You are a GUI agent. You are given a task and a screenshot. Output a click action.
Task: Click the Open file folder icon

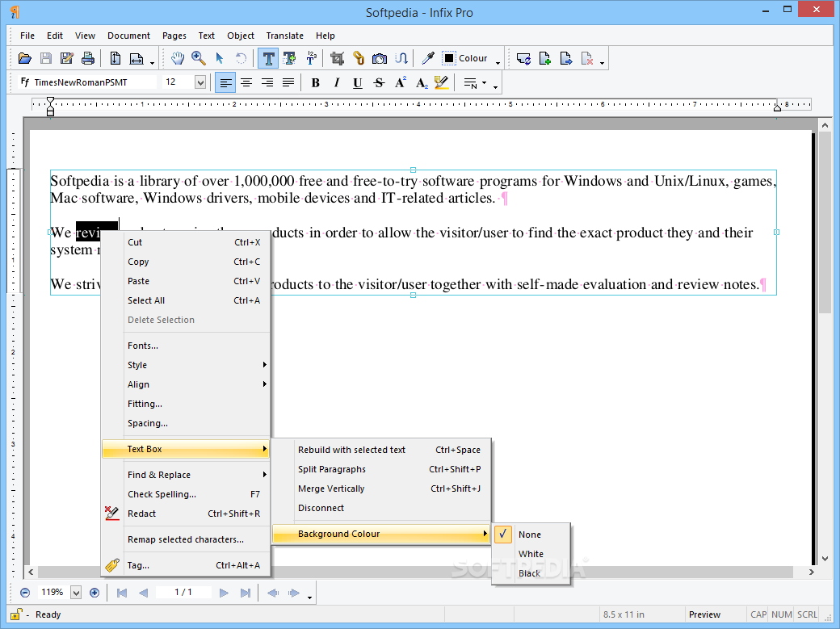click(x=25, y=58)
